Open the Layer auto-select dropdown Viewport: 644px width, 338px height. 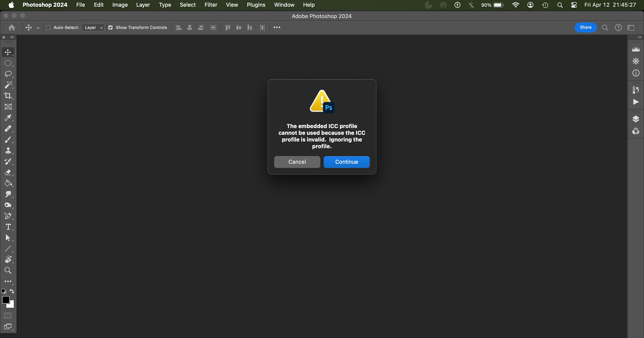(93, 28)
